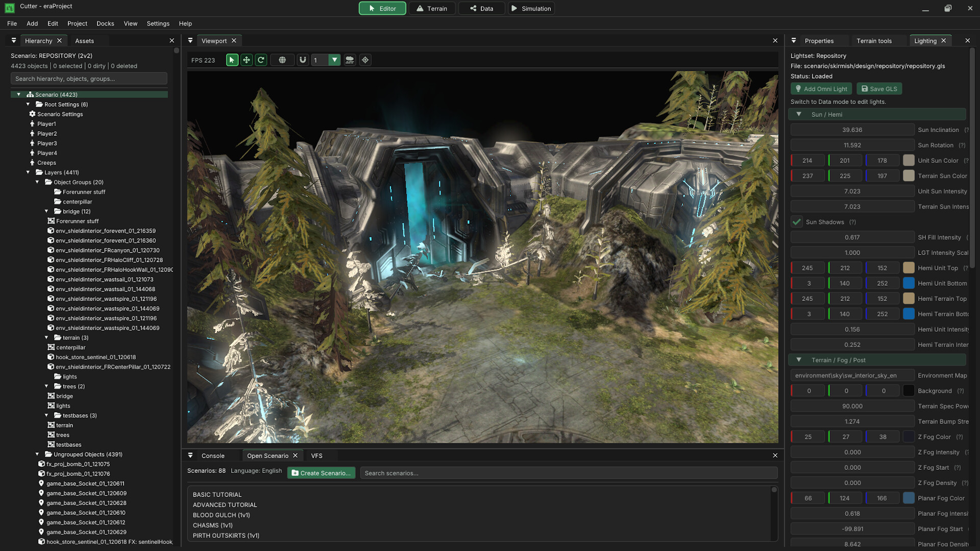
Task: Click the Forerunner stuff folder icon
Action: [x=58, y=192]
